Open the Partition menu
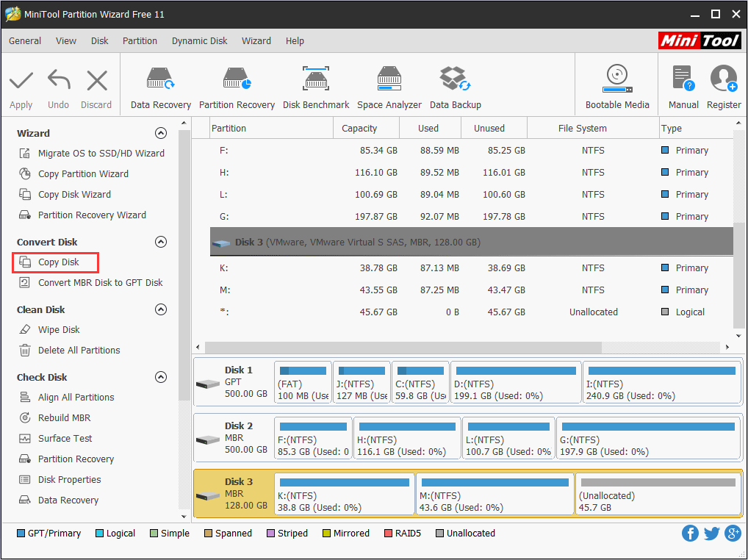748x560 pixels. 140,40
